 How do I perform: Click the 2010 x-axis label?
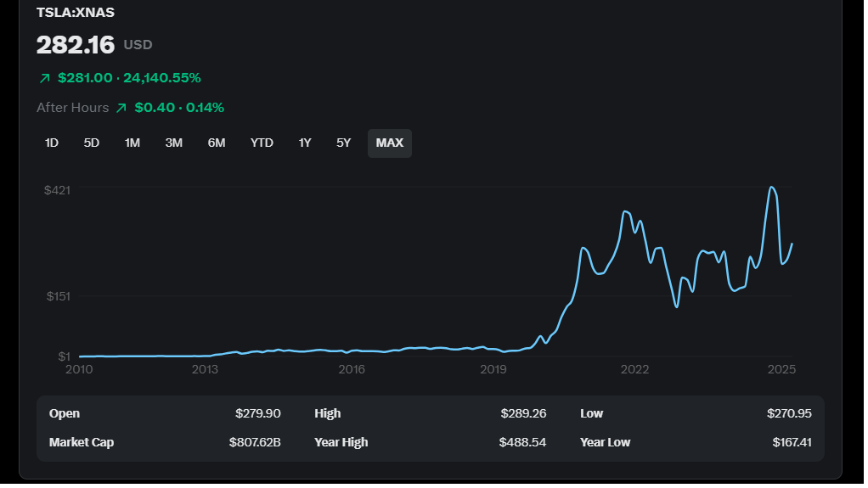(79, 371)
